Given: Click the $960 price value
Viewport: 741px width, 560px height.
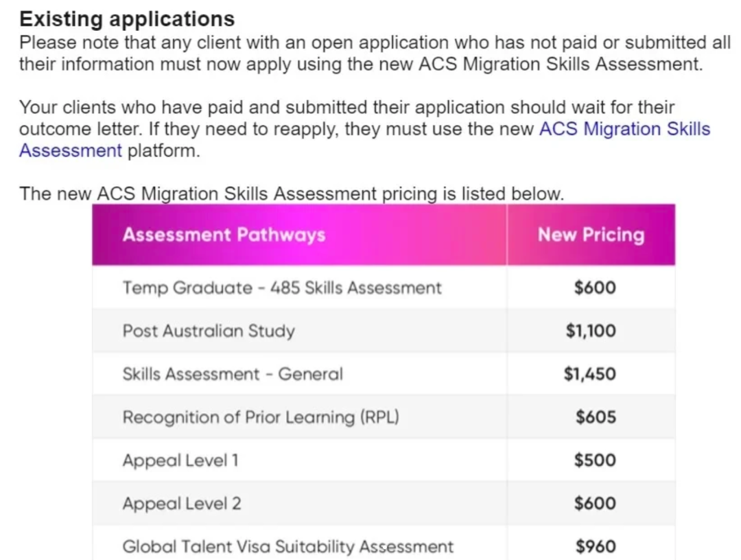Looking at the screenshot, I should coord(596,547).
